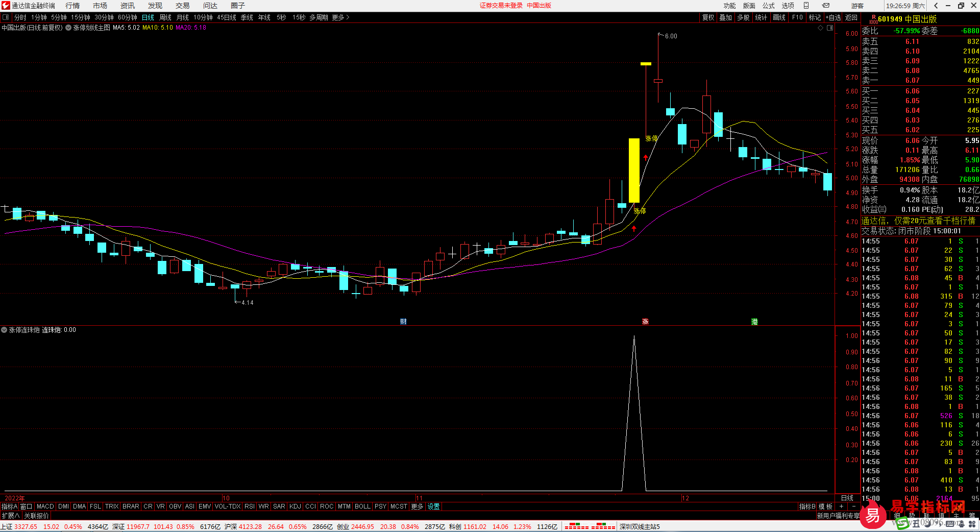
Task: Expand 更多 periods list
Action: point(340,17)
